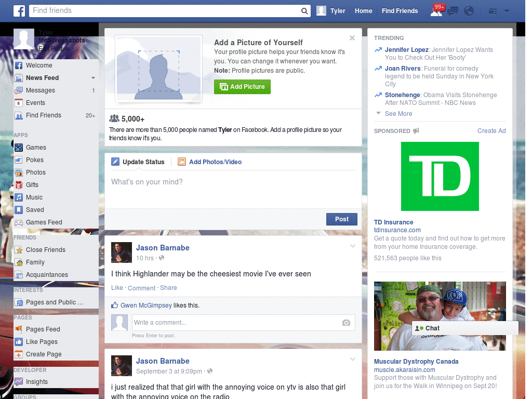Open the Joan Rivers trending topic

[x=403, y=69]
